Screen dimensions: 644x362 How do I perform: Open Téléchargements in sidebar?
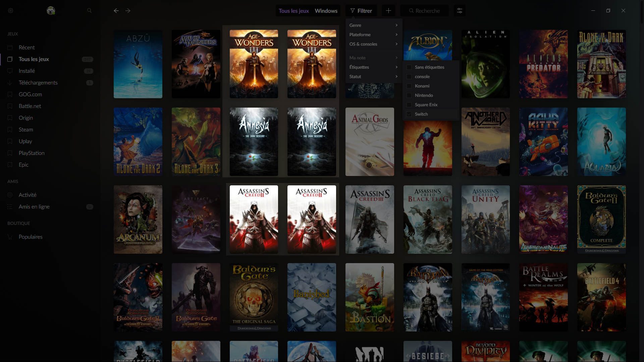(50, 83)
